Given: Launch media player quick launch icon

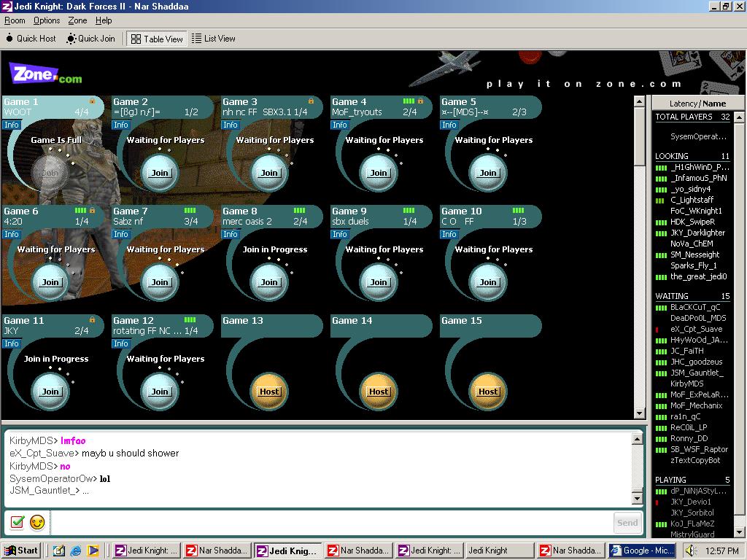Looking at the screenshot, I should (93, 551).
